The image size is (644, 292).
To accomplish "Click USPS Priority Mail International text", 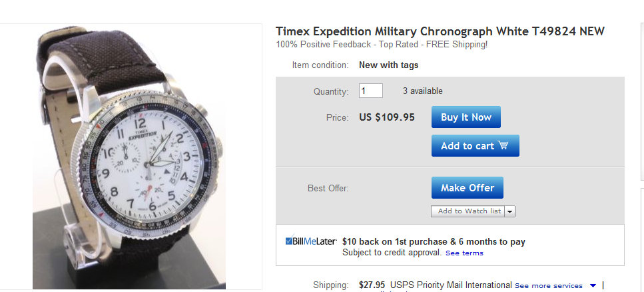I will 451,285.
